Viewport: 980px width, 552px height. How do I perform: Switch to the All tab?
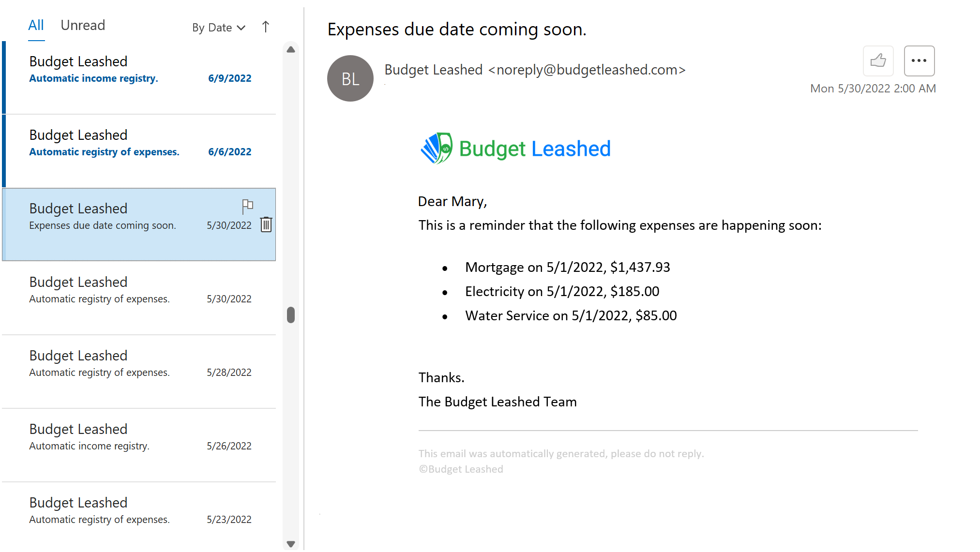click(x=36, y=25)
